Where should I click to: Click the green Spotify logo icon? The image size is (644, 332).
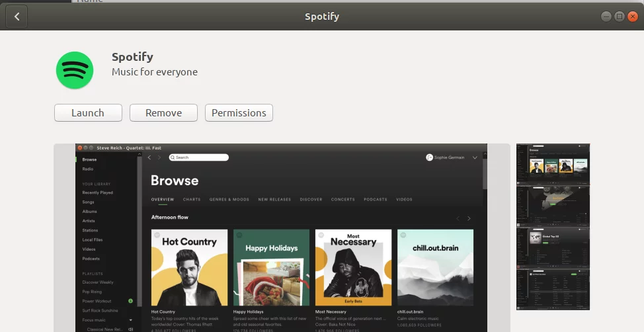point(75,70)
